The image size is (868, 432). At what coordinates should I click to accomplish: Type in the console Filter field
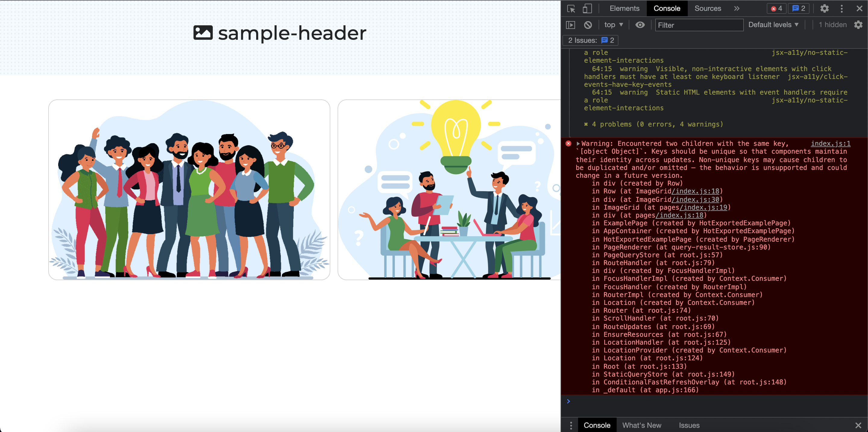[x=699, y=25]
